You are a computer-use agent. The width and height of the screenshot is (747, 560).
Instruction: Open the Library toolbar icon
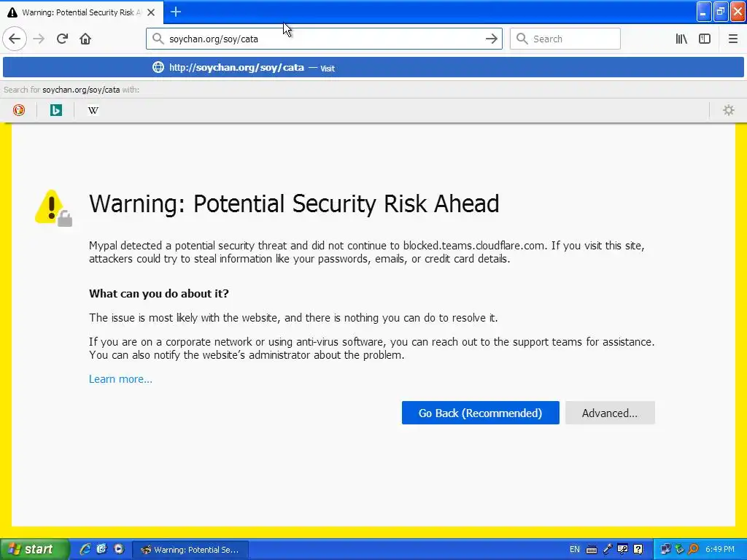681,39
